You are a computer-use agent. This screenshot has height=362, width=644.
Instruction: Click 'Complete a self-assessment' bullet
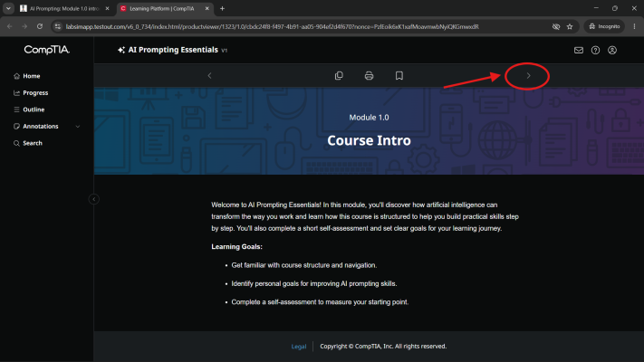pos(320,302)
